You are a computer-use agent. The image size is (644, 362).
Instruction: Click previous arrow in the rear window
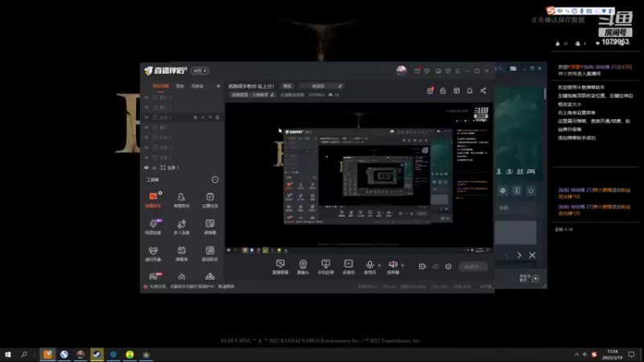point(507,255)
